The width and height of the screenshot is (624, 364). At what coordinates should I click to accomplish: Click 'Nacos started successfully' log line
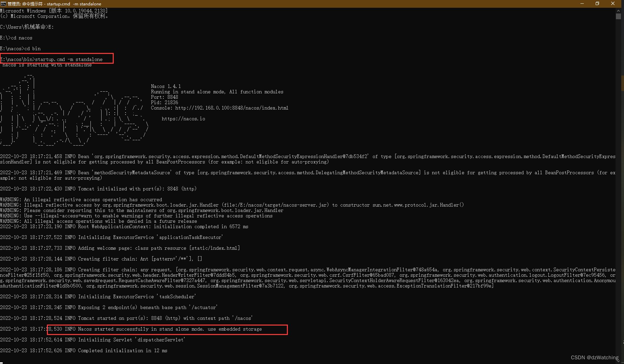click(x=131, y=329)
